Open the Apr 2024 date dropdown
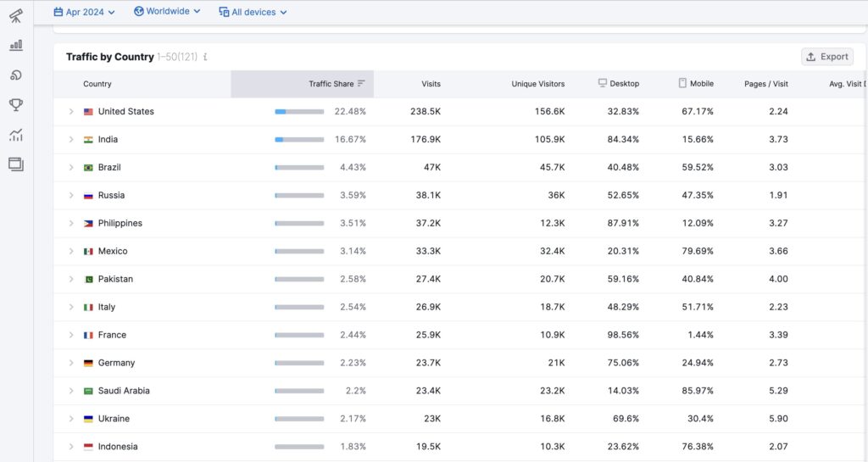The image size is (868, 462). (x=84, y=12)
